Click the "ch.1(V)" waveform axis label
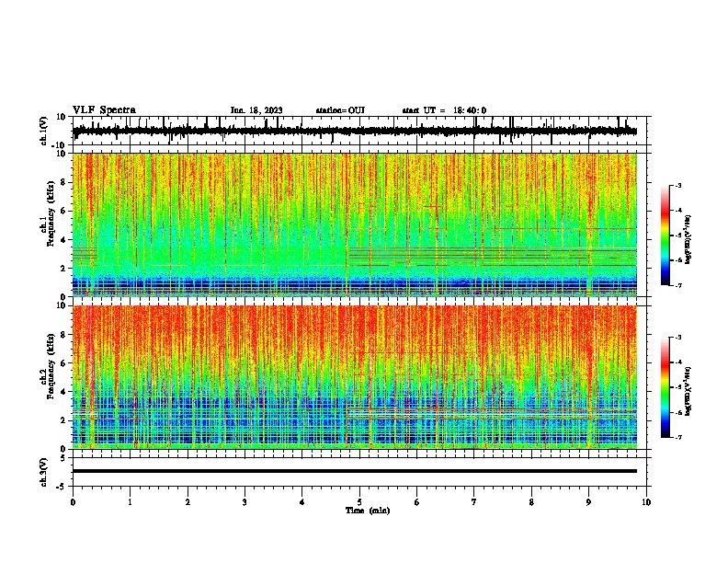The width and height of the screenshot is (728, 563). [x=43, y=131]
